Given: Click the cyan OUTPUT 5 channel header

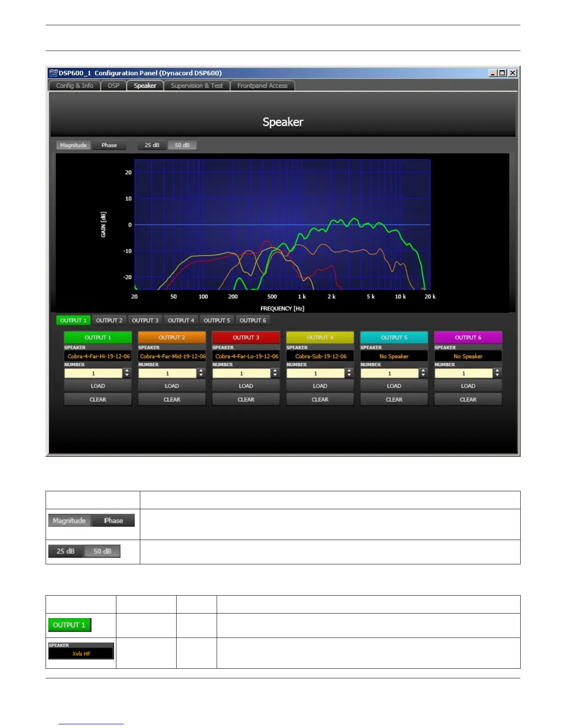Looking at the screenshot, I should pos(394,337).
